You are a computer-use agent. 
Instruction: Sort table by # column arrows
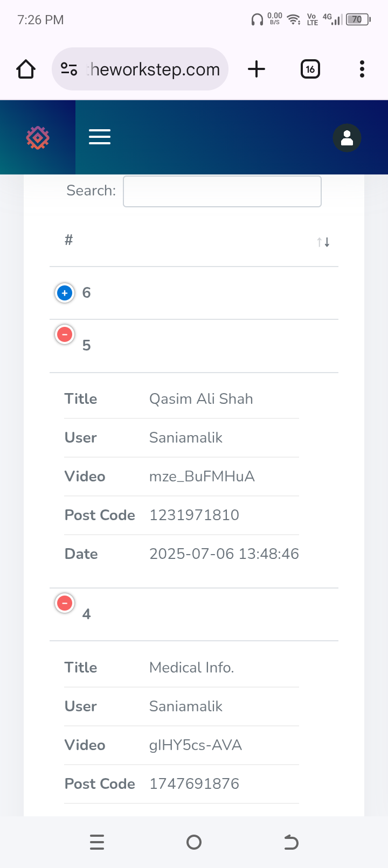(x=323, y=242)
